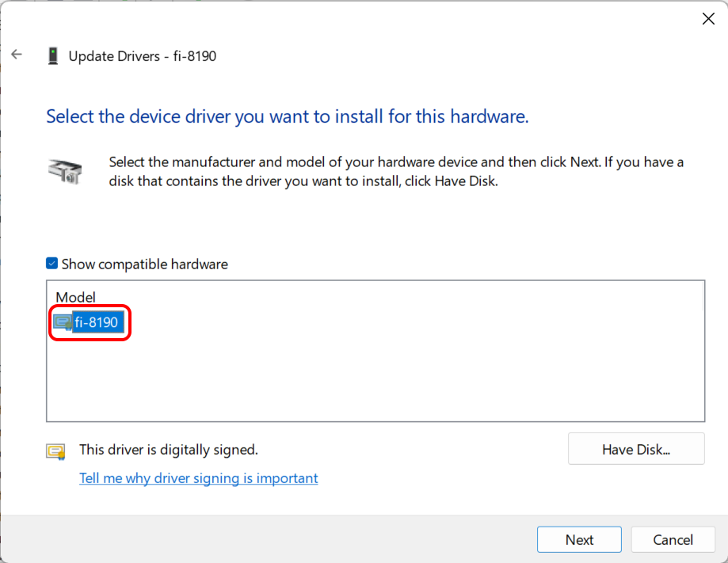The height and width of the screenshot is (563, 728).
Task: Uncheck the Show compatible hardware checkbox
Action: pyautogui.click(x=52, y=264)
